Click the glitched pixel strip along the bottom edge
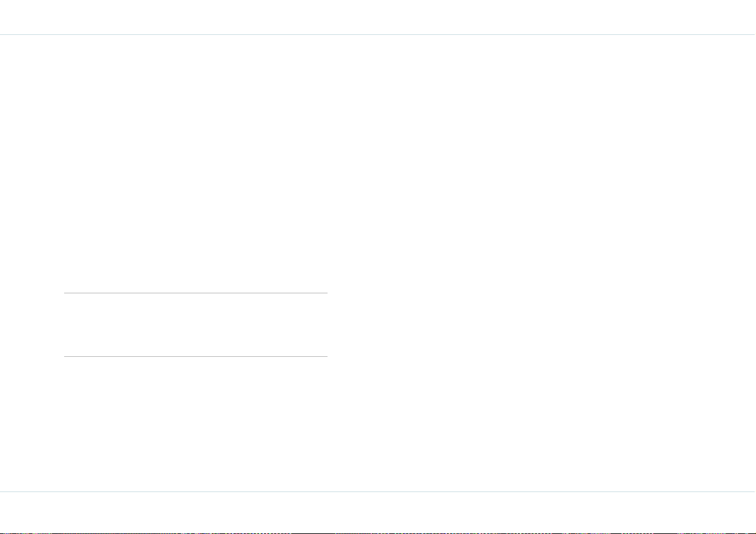Screen dimensions: 756x534 [378, 533]
